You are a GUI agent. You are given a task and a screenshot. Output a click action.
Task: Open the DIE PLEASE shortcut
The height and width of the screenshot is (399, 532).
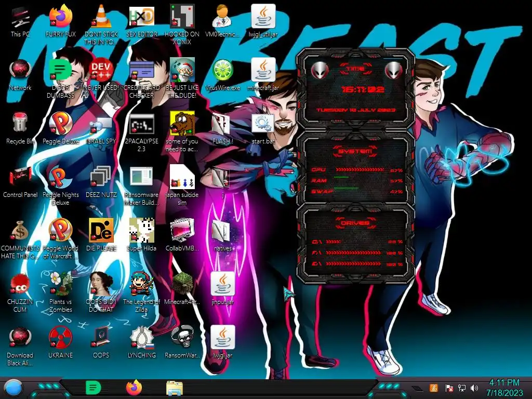pos(101,236)
